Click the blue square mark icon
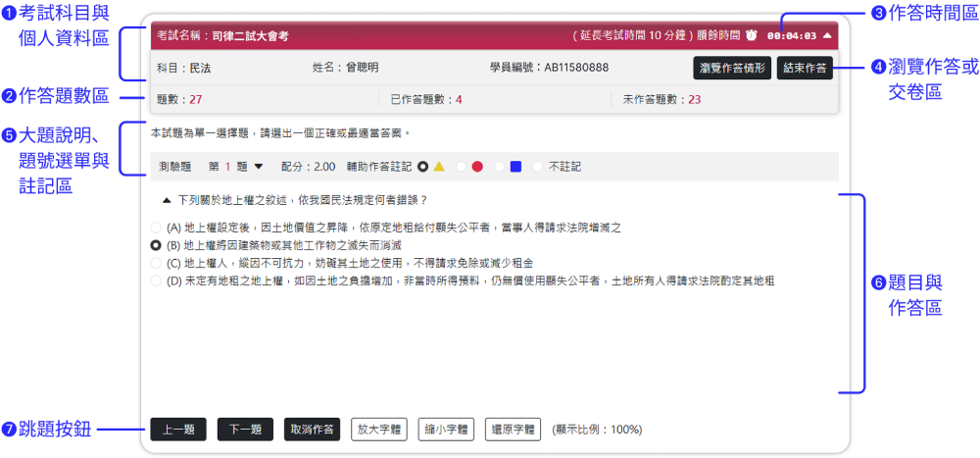 (x=515, y=167)
